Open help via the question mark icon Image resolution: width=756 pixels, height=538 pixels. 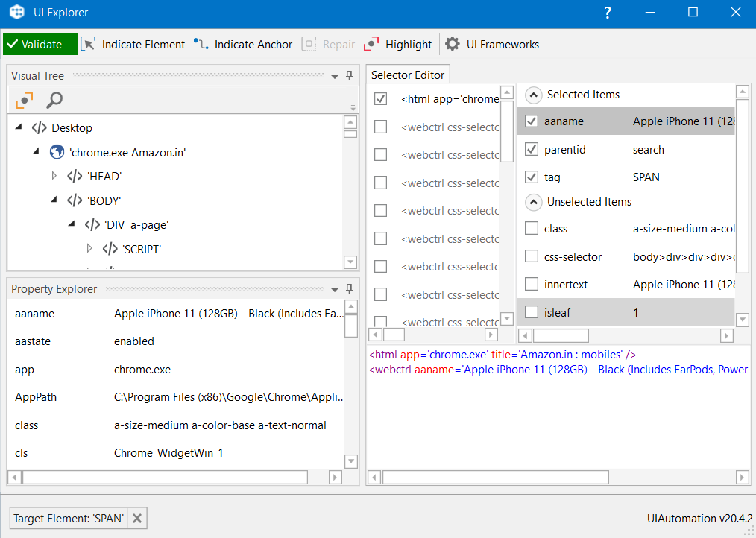[x=608, y=13]
